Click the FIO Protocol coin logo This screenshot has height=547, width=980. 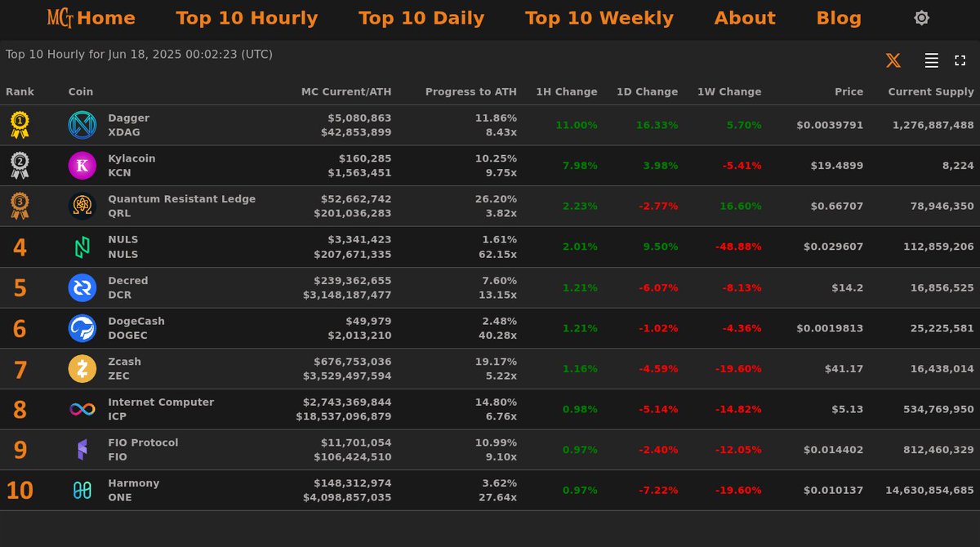pyautogui.click(x=82, y=450)
